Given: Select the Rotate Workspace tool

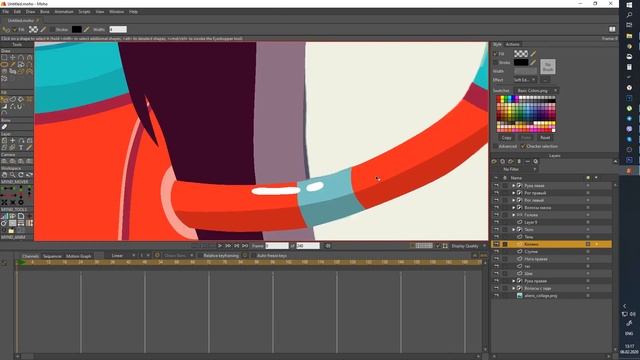Looking at the screenshot, I should (x=21, y=175).
